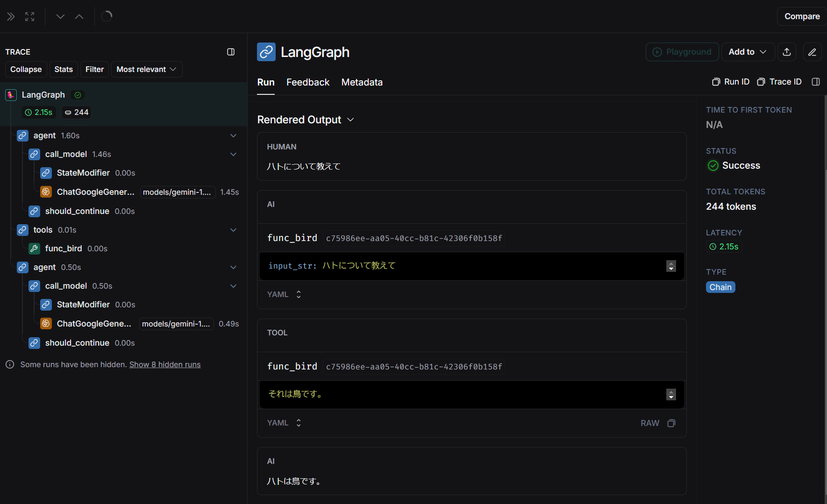Viewport: 827px width, 504px height.
Task: Copy the Run ID
Action: [731, 82]
